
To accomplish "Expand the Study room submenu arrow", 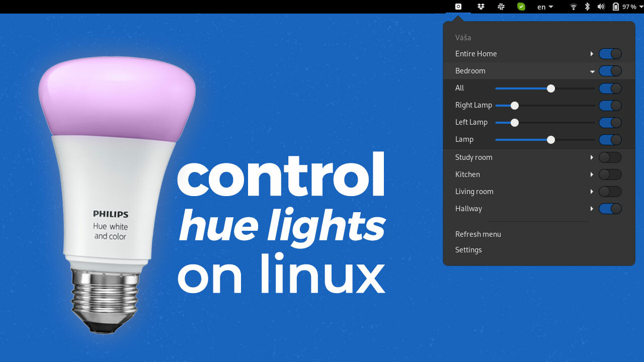I will pos(592,157).
